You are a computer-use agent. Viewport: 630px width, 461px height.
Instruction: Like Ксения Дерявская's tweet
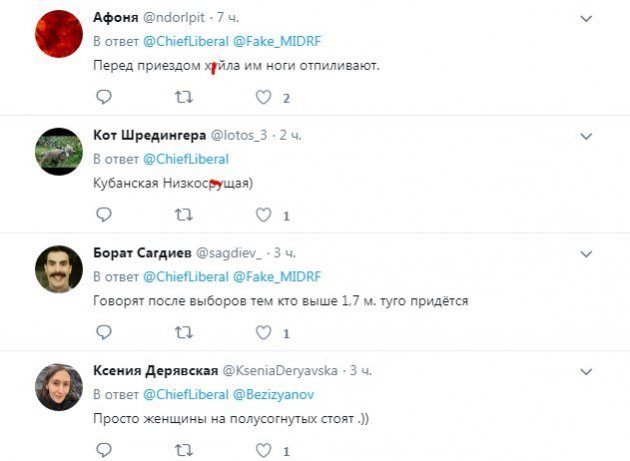pos(264,450)
